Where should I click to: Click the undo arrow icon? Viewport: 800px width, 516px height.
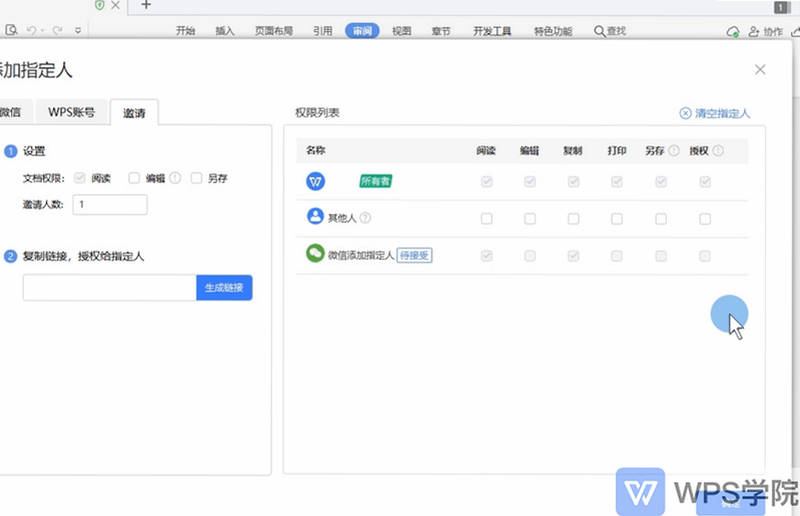(x=32, y=31)
